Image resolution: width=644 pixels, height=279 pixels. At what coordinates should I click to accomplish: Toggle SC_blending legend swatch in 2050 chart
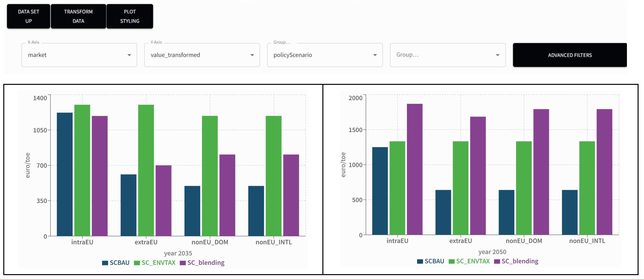point(497,261)
